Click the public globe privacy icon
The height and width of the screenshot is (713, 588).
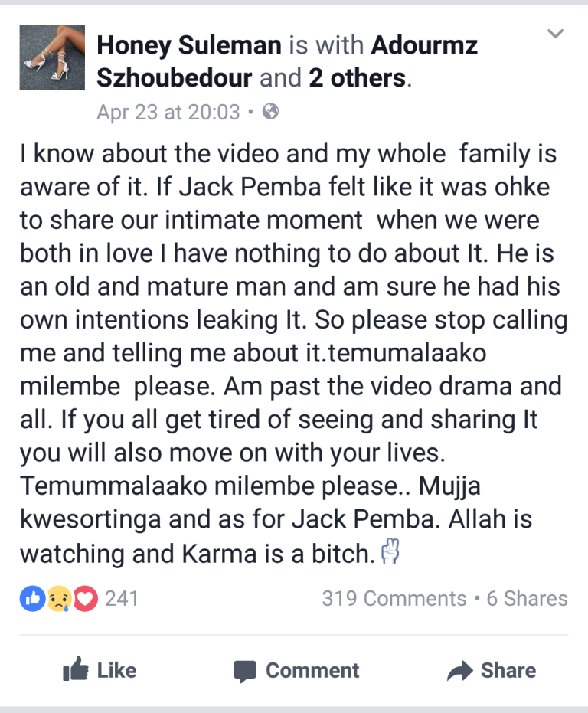coord(270,112)
